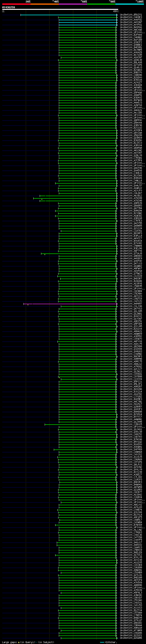146x644 pixels.
Task: Select hit label UniRef100_Q0BBE1
Action: point(131,45)
